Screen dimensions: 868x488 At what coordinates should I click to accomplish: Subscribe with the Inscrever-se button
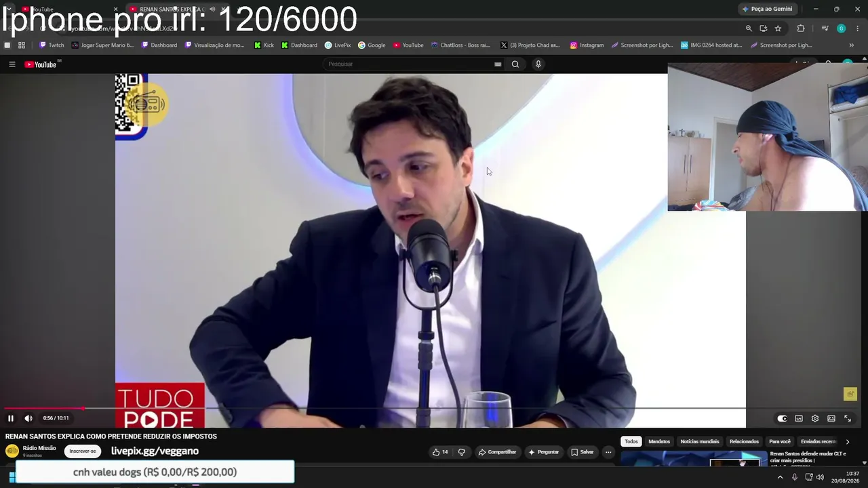click(x=83, y=451)
